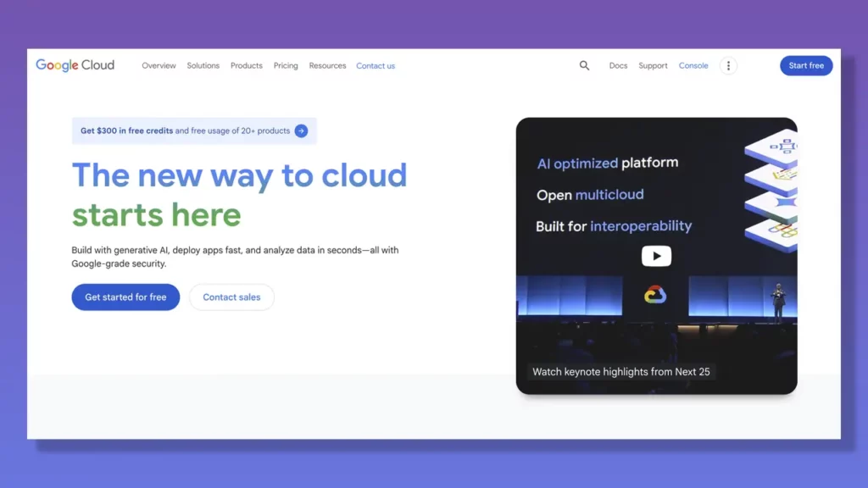Click the Watch keynote highlights caption
Viewport: 868px width, 488px height.
coord(621,371)
